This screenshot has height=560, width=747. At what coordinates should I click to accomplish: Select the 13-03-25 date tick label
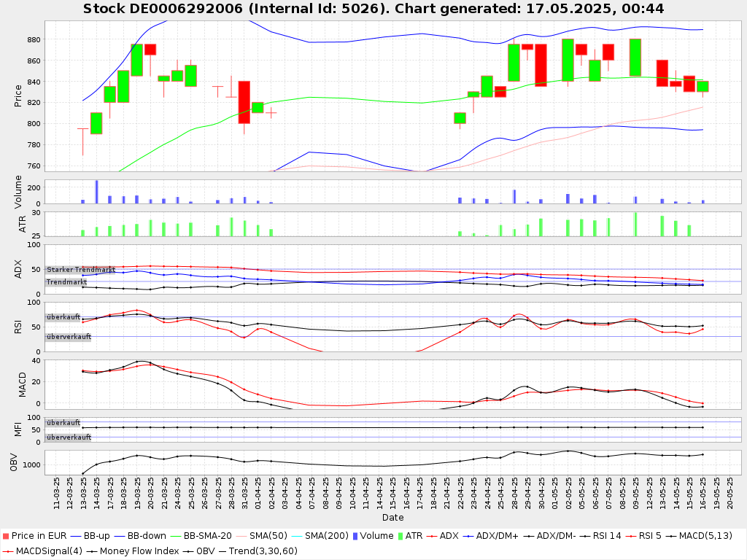[83, 494]
